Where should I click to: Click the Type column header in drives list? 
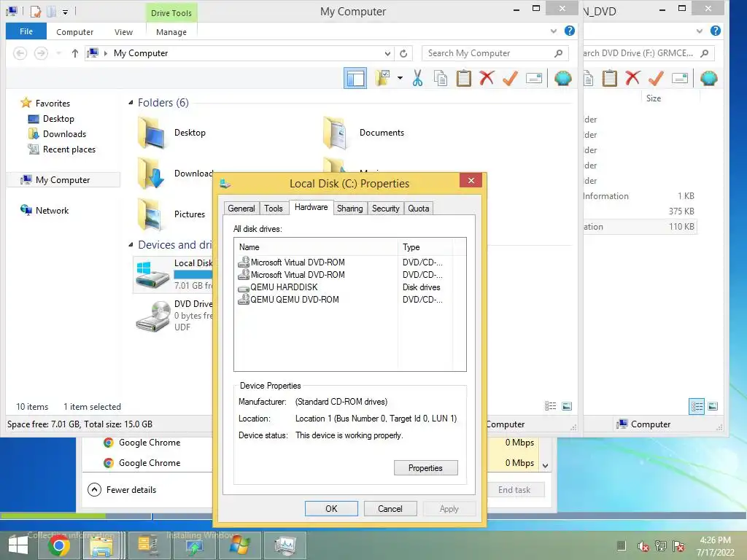tap(425, 247)
